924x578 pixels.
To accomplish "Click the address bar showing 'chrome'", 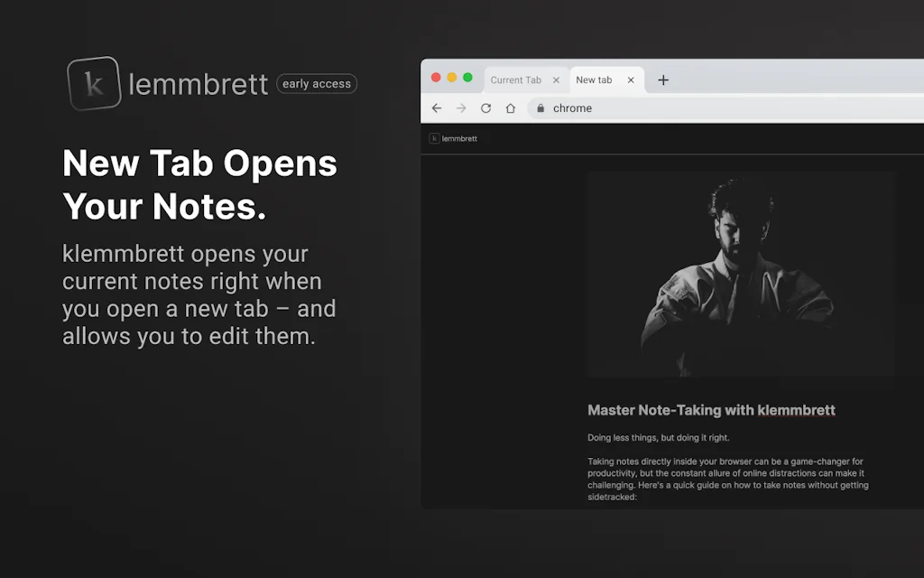I will tap(572, 107).
